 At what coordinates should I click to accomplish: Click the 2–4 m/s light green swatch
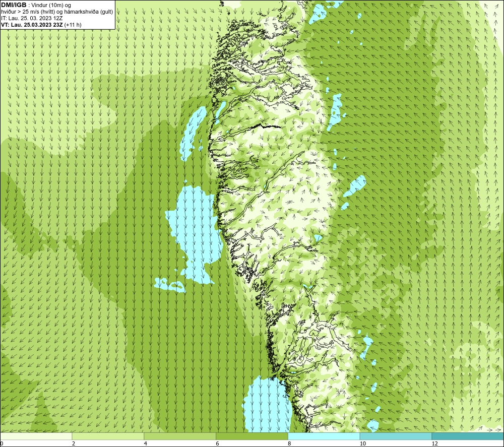pyautogui.click(x=108, y=436)
